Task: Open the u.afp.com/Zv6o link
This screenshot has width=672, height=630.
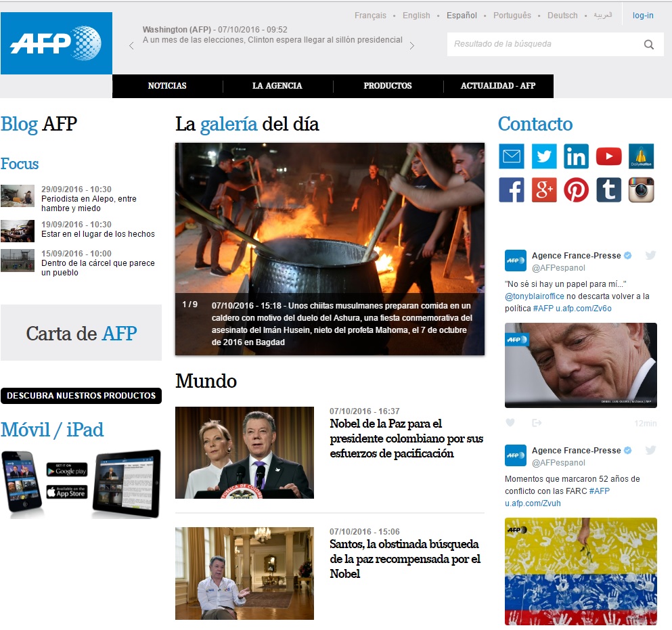Action: tap(584, 308)
